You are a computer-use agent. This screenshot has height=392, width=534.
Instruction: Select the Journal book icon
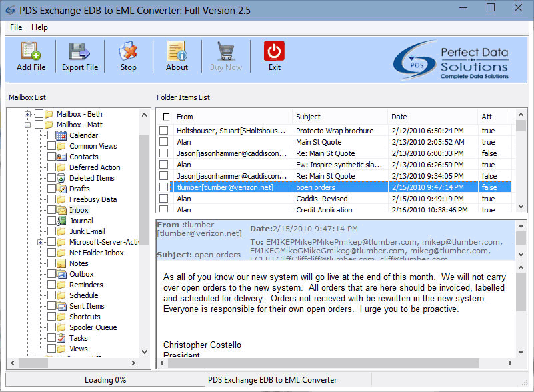[x=61, y=221]
